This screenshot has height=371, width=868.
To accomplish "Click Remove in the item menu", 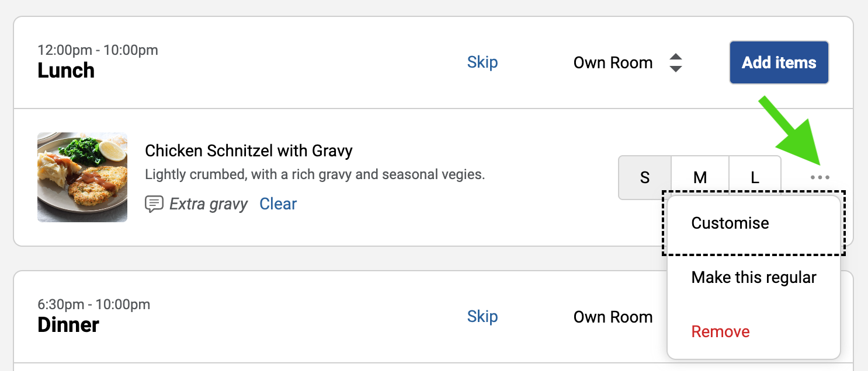I will [720, 331].
